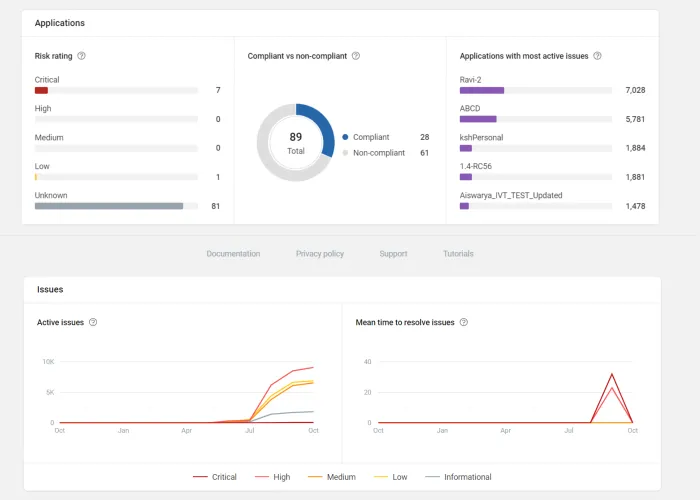
Task: Click help icon beside Compliant vs non-compliant
Action: (x=356, y=56)
